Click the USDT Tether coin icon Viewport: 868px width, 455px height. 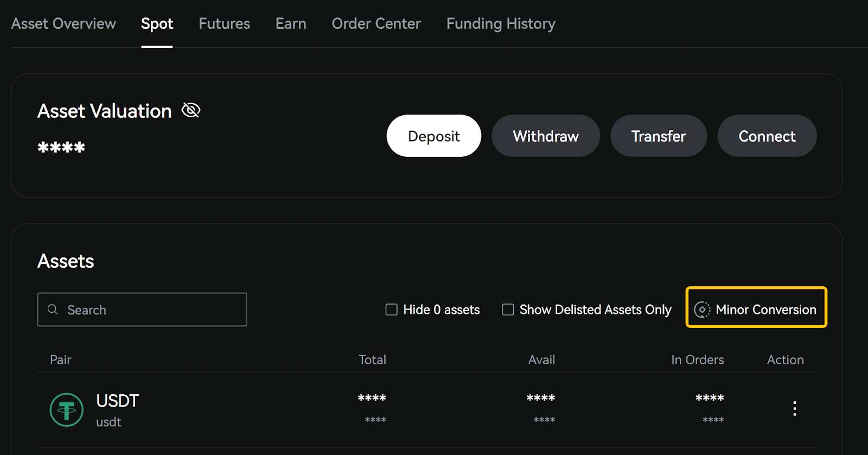tap(66, 410)
